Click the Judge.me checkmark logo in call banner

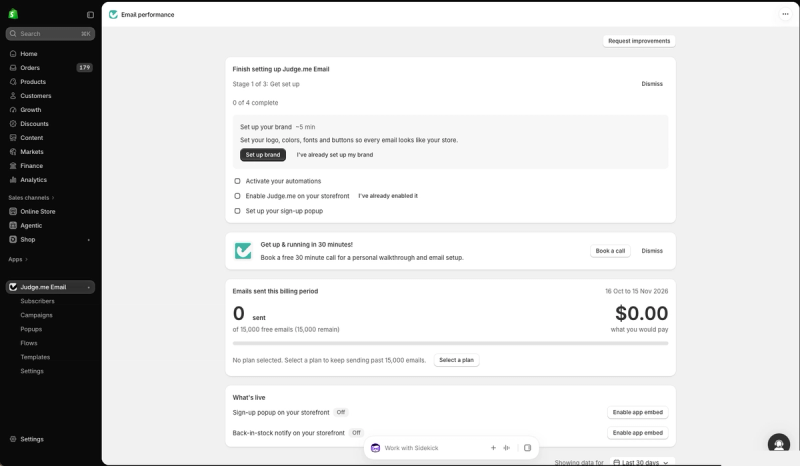click(x=243, y=251)
